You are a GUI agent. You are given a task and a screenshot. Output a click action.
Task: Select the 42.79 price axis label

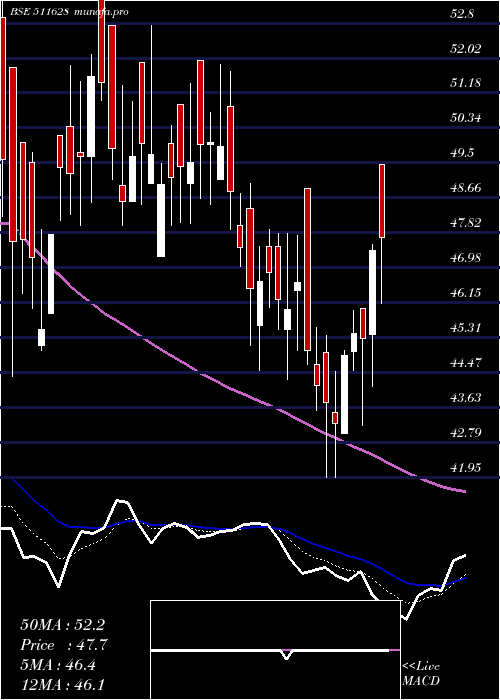click(x=466, y=432)
